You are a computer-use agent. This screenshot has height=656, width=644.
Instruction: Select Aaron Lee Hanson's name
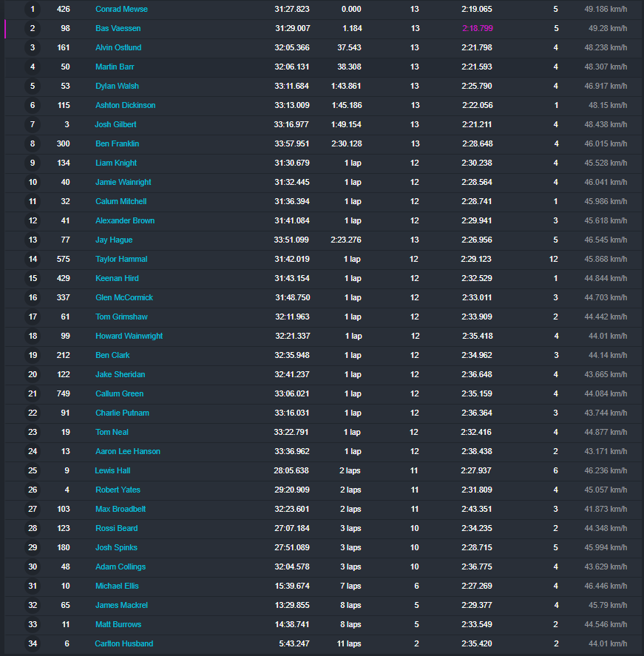(x=127, y=451)
